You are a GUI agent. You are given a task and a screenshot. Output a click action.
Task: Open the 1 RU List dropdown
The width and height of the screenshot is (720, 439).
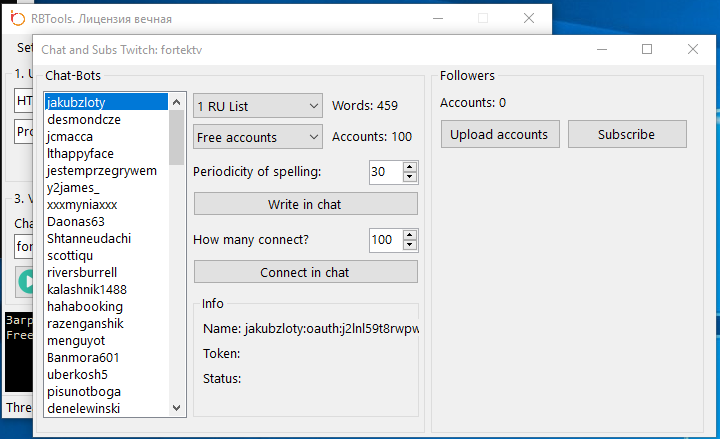point(257,106)
